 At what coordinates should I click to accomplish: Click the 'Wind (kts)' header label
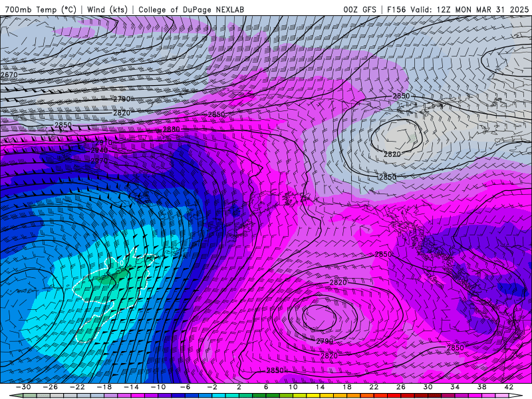click(107, 9)
